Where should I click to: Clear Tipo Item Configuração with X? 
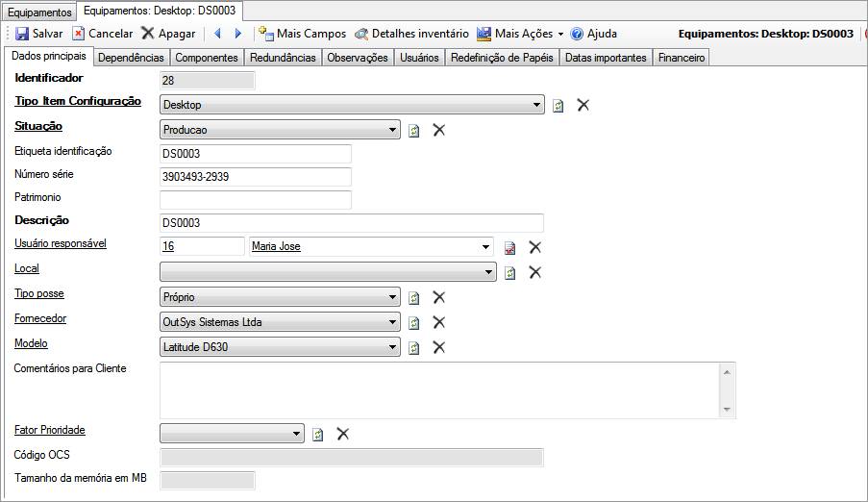tap(583, 105)
